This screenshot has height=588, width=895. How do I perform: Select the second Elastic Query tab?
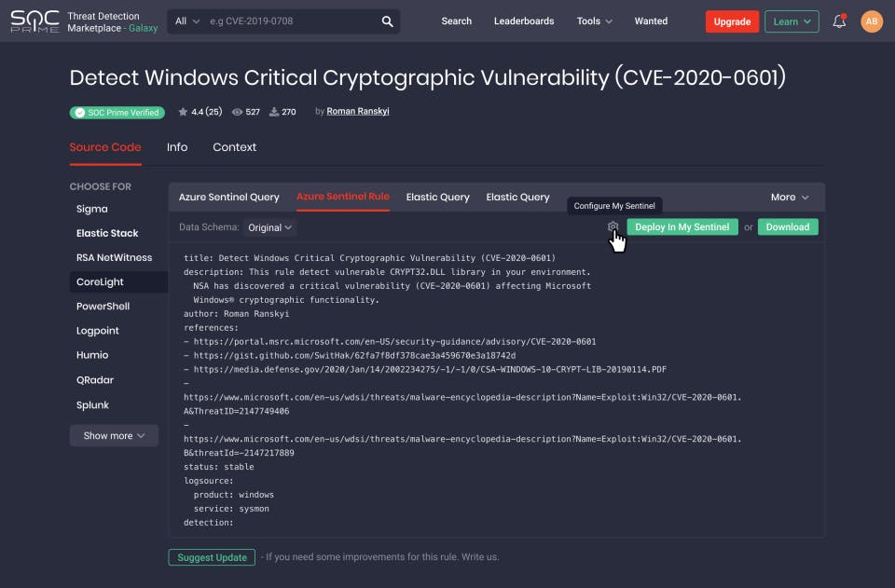[517, 197]
